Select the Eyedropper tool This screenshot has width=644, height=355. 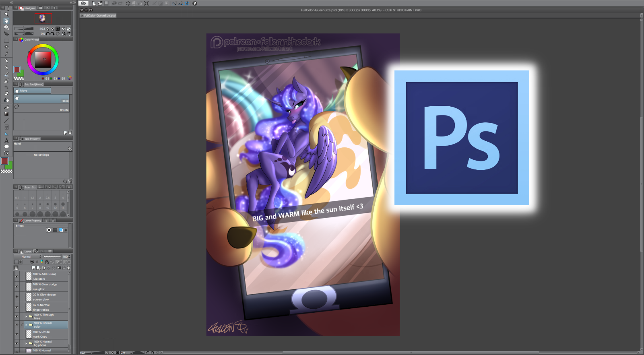point(6,54)
